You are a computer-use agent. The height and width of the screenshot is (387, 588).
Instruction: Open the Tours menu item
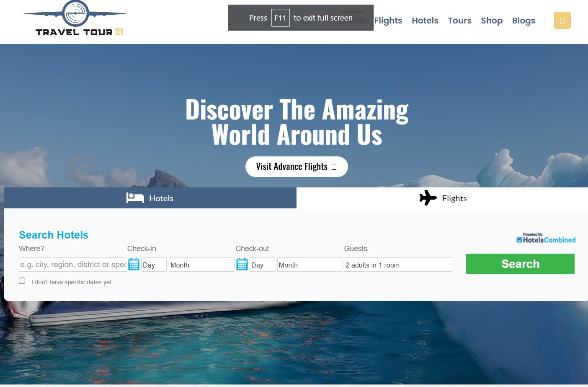(459, 21)
